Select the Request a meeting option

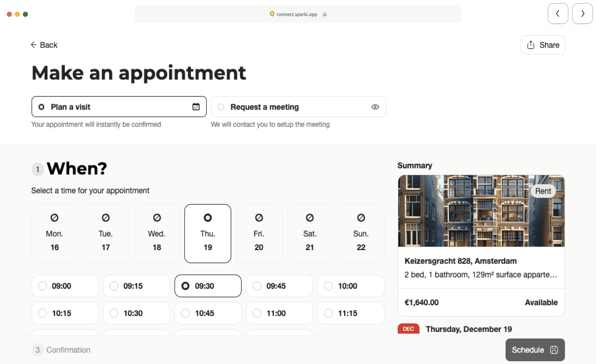[298, 107]
